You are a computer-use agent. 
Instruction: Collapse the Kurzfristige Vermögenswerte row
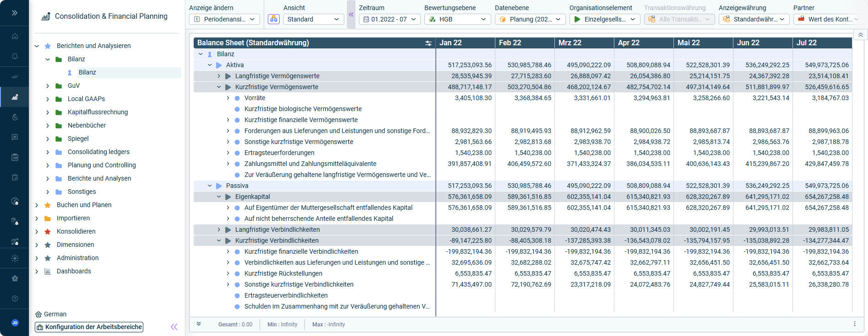219,87
